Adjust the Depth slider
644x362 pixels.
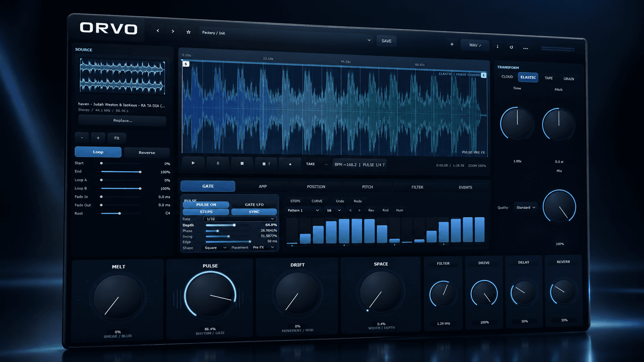(228, 225)
